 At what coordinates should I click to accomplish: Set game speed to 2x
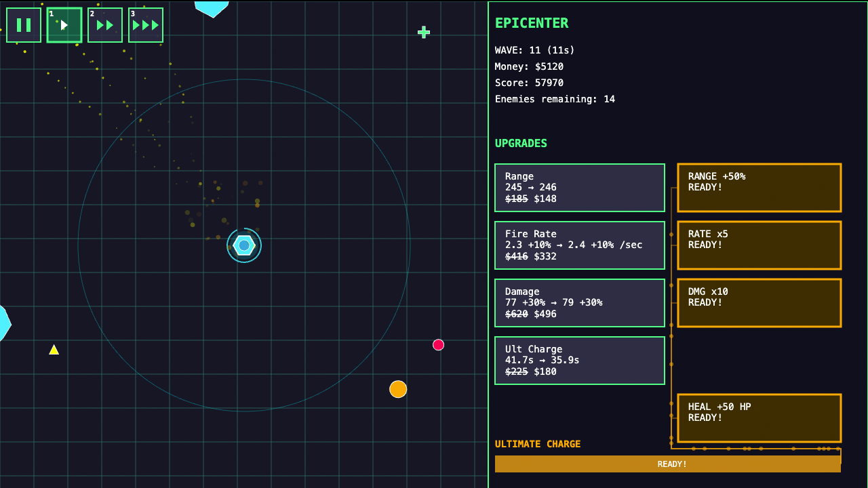(105, 25)
